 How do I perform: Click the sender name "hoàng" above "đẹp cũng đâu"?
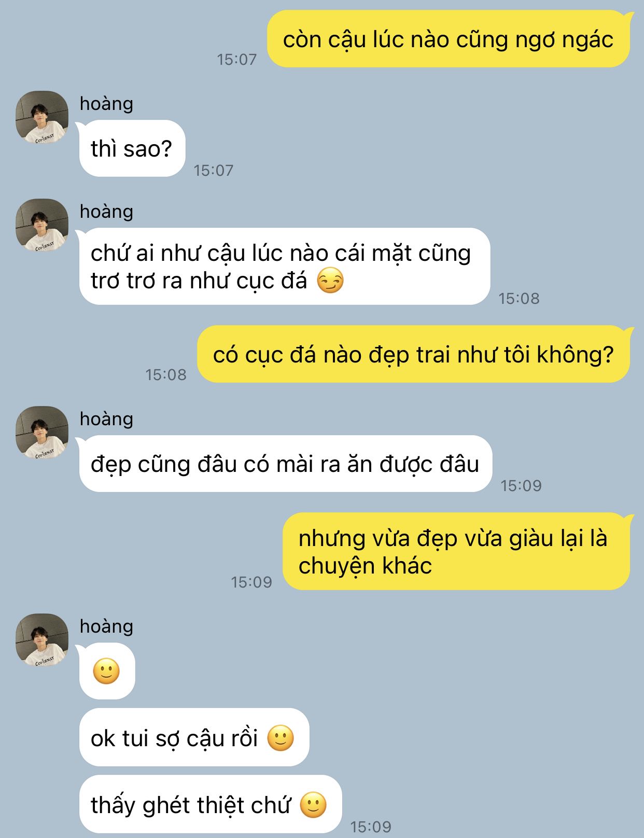pyautogui.click(x=106, y=419)
